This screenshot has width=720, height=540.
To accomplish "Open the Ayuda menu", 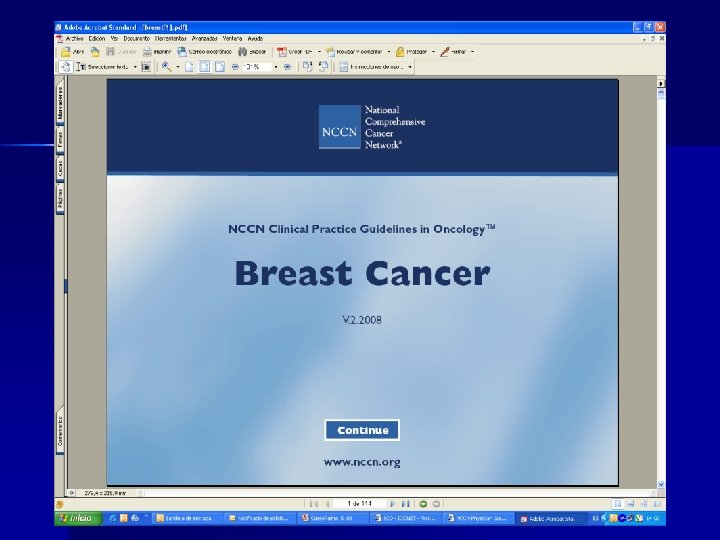I will 255,39.
